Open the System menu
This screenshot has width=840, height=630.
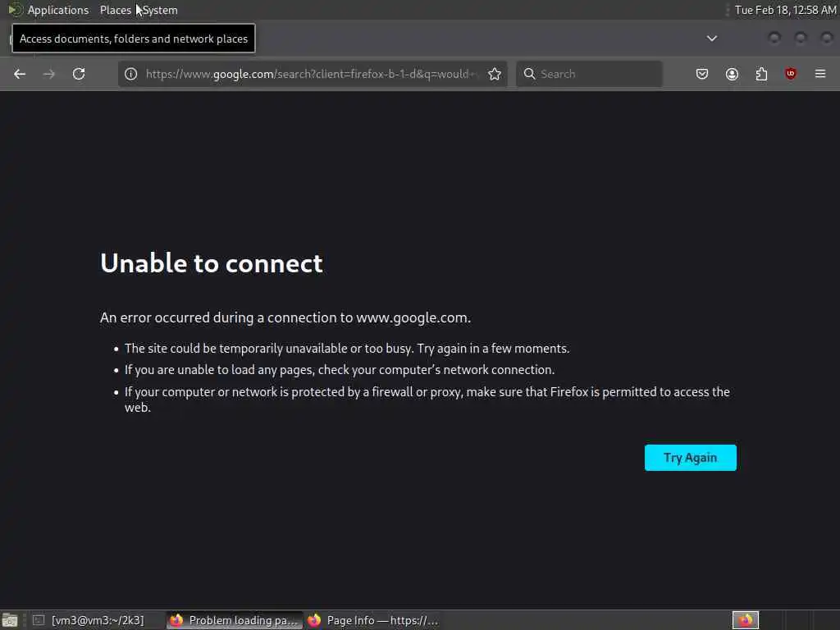click(160, 10)
